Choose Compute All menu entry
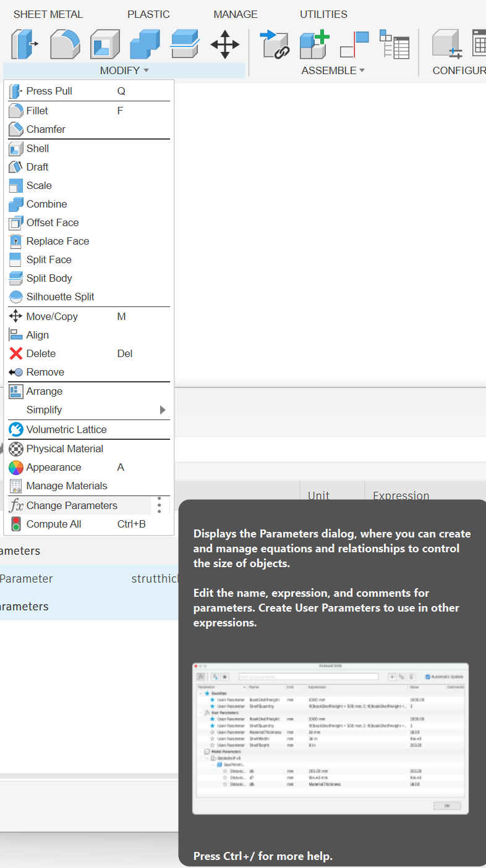 click(89, 524)
